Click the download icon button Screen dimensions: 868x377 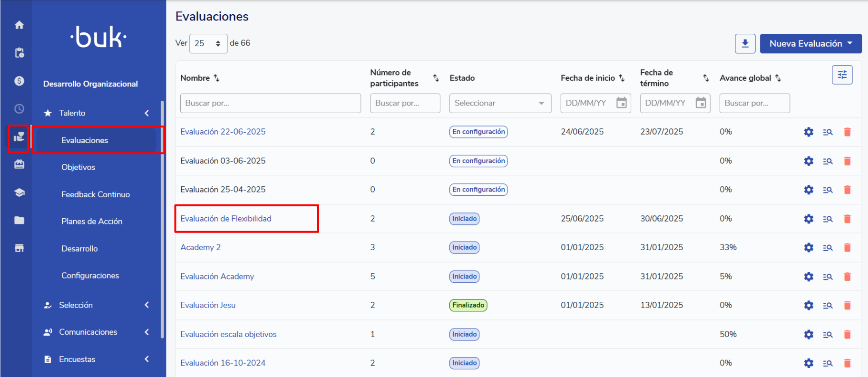pos(745,44)
